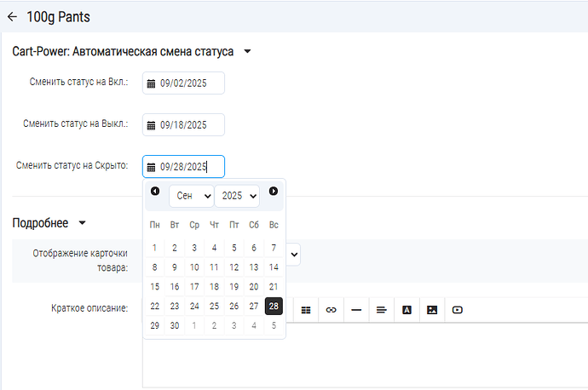Open the year dropdown showing 2025
The width and height of the screenshot is (588, 390).
(x=236, y=196)
